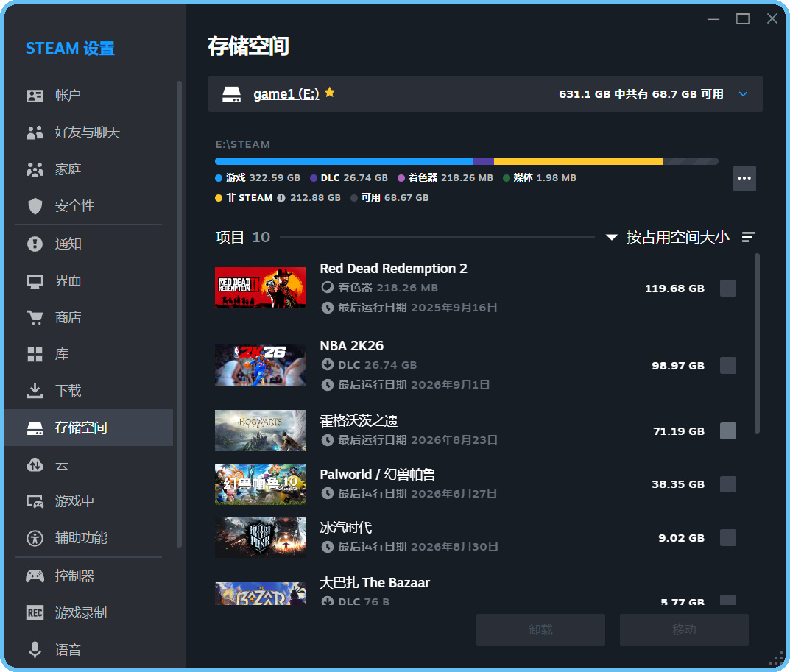Click the voice microphone icon

coord(35,650)
